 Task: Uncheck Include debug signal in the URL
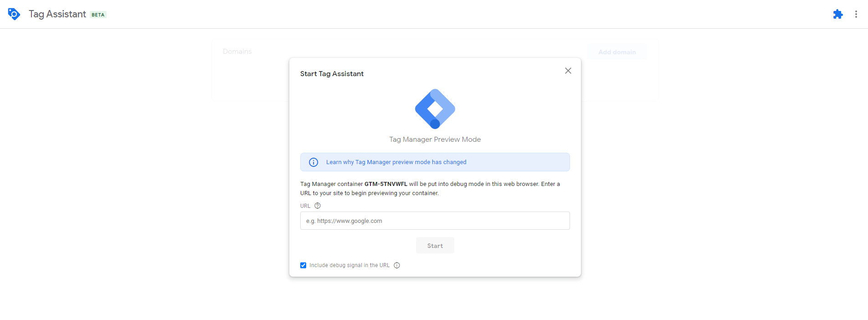coord(303,265)
